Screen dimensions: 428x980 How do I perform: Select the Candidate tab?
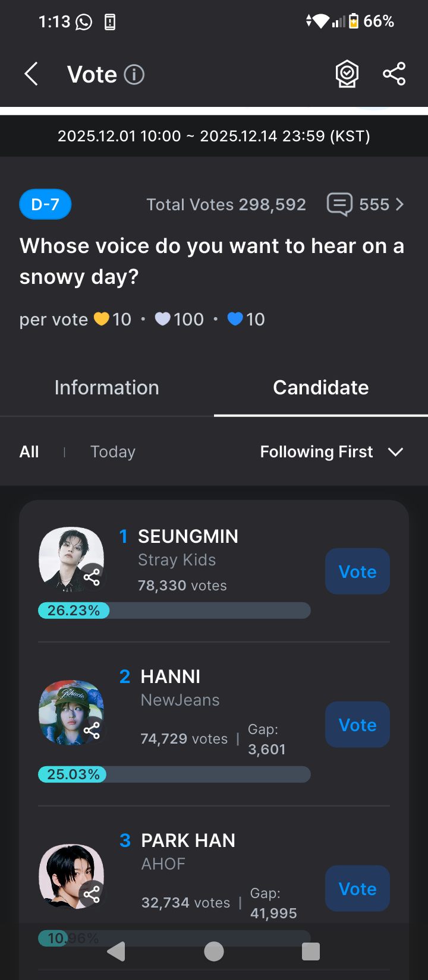click(321, 388)
